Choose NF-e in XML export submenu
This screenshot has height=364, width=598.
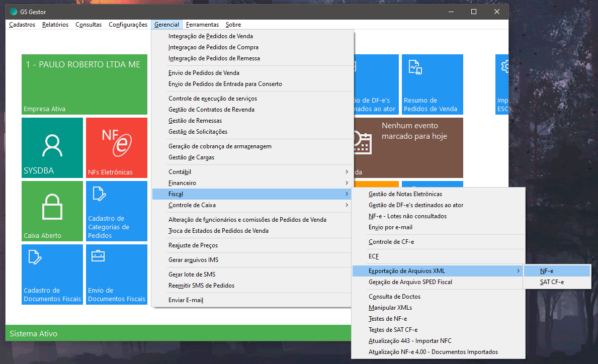tap(557, 271)
